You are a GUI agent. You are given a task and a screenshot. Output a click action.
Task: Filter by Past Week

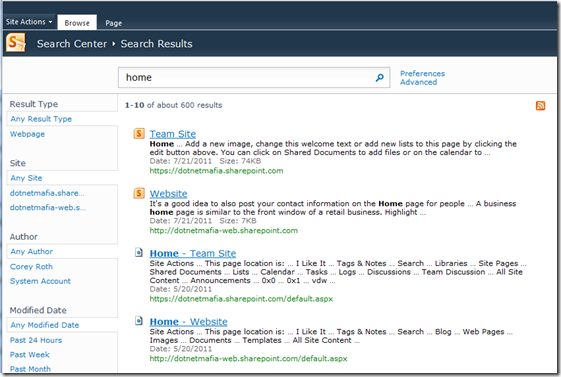click(30, 355)
